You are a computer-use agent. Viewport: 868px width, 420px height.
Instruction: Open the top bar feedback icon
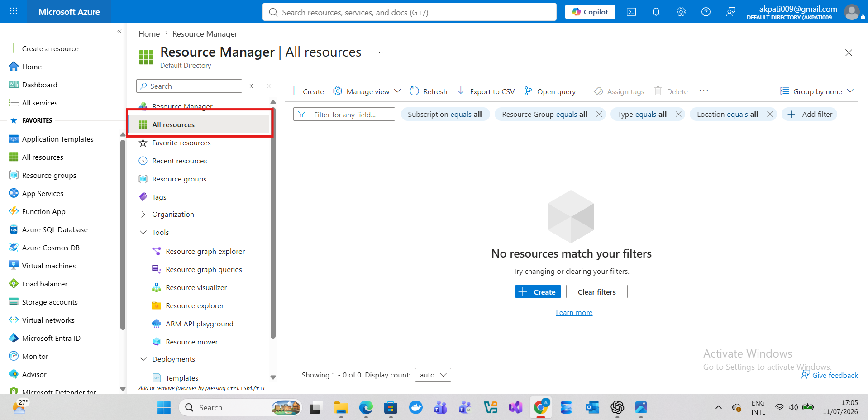(731, 12)
